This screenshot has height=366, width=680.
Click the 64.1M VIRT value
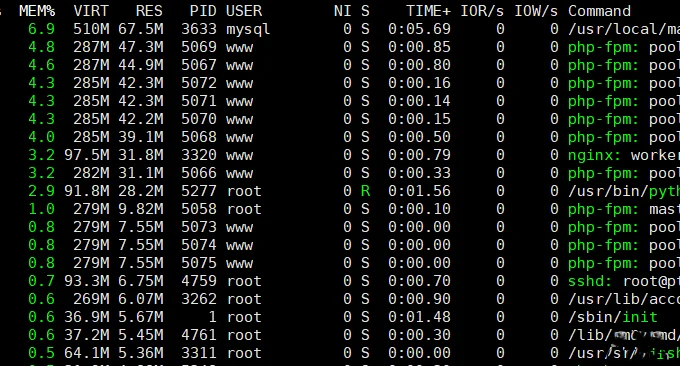pos(87,353)
